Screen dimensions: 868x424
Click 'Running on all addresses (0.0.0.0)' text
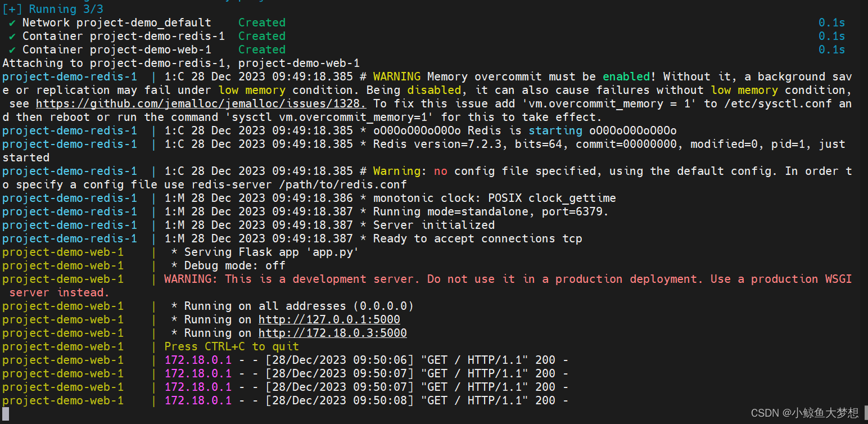(x=299, y=306)
